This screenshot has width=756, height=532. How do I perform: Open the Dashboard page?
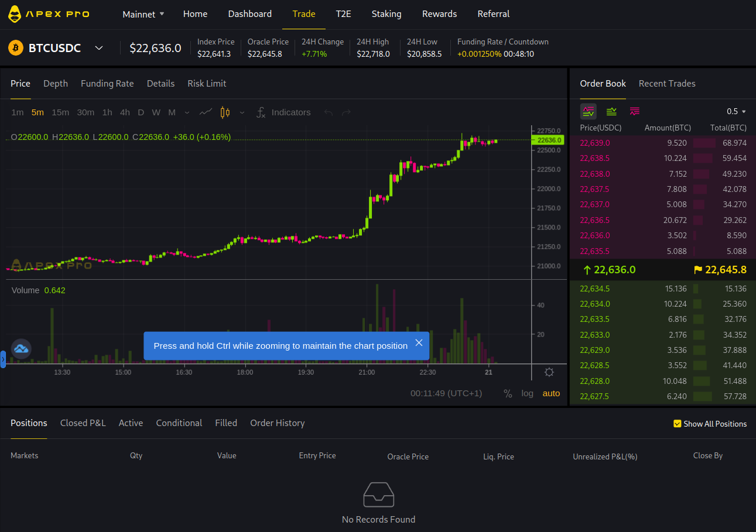(x=250, y=14)
